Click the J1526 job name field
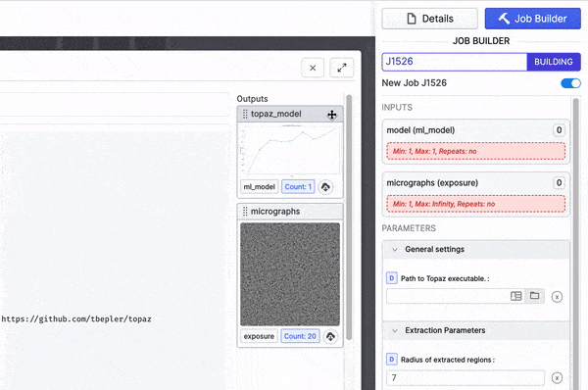 coord(455,62)
